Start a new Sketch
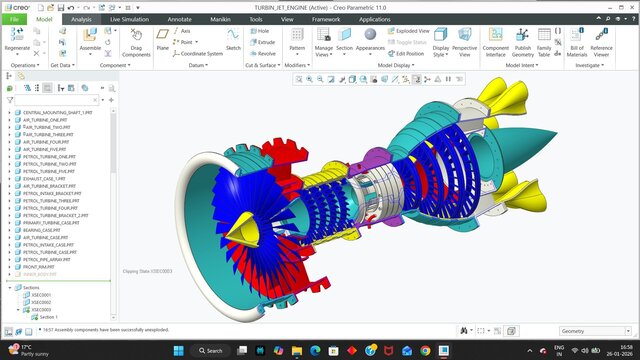640x360 pixels. click(x=233, y=40)
